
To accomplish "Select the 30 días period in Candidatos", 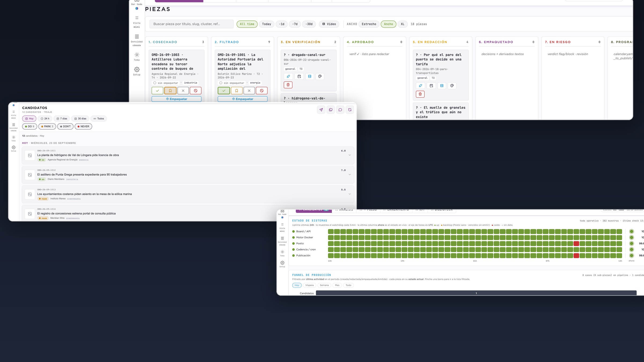I will coord(80,119).
